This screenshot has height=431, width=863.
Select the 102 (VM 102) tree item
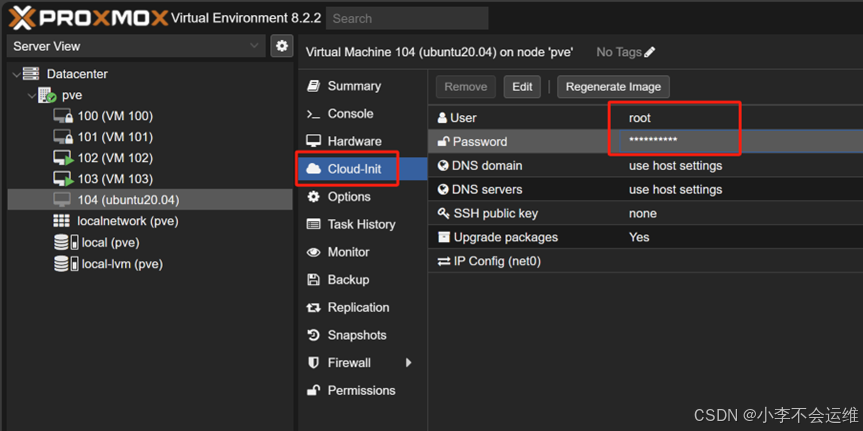(150, 159)
